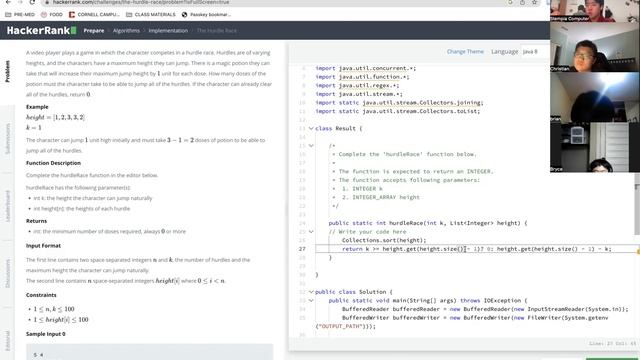
Task: Go to Implementation in breadcrumb
Action: click(168, 31)
